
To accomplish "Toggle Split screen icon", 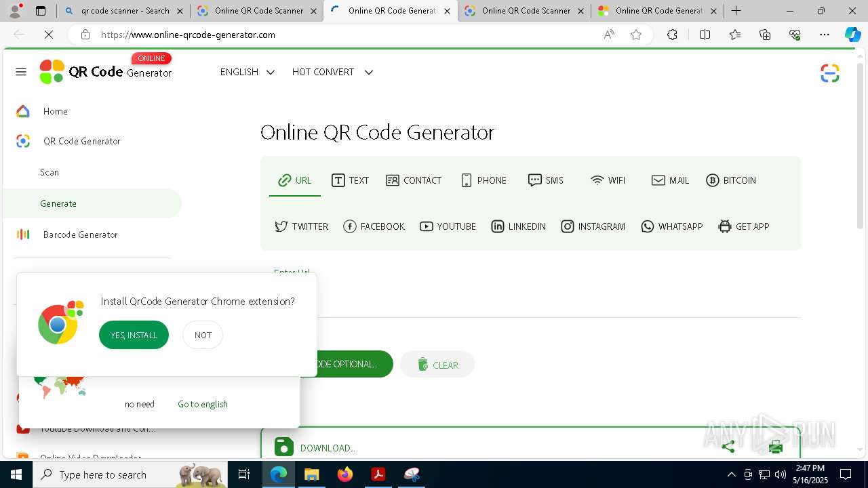I will pyautogui.click(x=705, y=35).
